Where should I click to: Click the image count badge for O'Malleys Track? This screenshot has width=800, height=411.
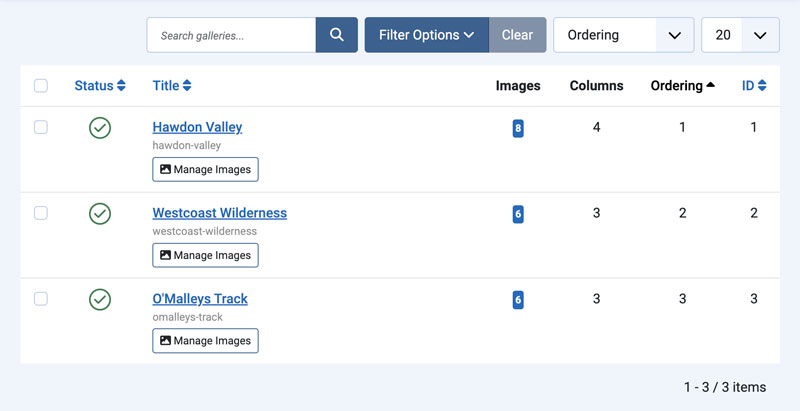pos(518,299)
